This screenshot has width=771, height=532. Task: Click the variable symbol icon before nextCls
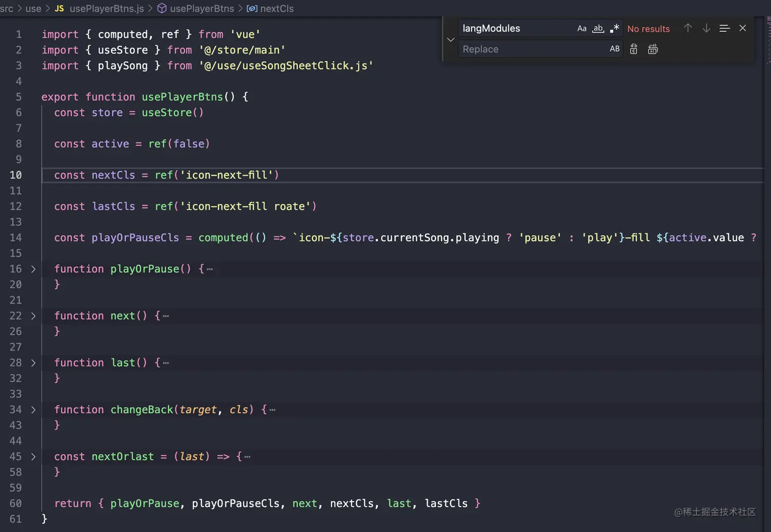point(252,9)
